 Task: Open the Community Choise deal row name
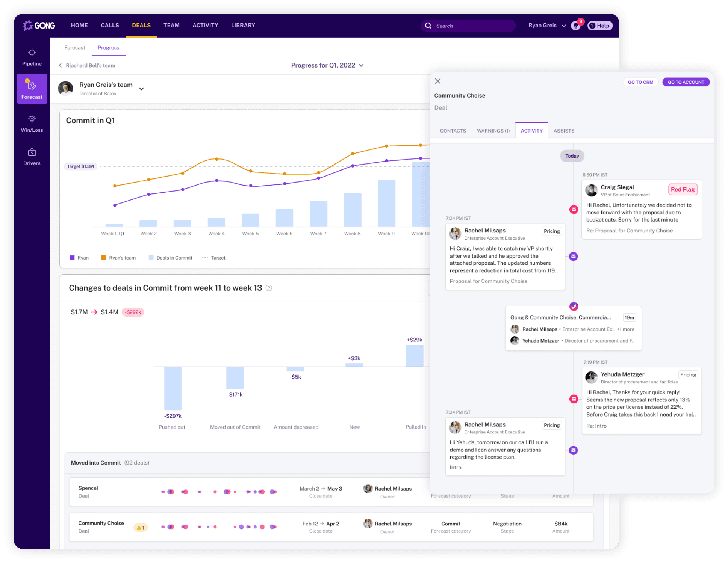[x=101, y=523]
